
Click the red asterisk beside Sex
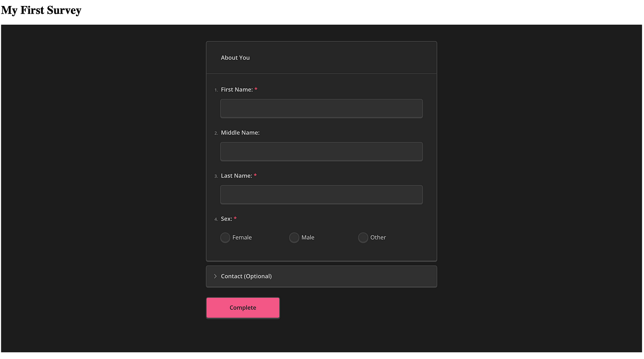tap(235, 218)
